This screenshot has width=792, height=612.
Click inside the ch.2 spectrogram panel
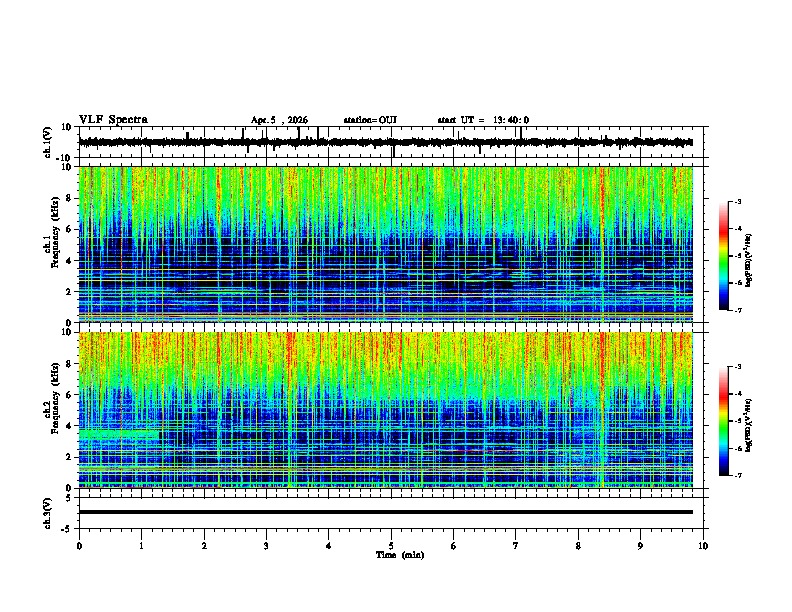tap(385, 410)
